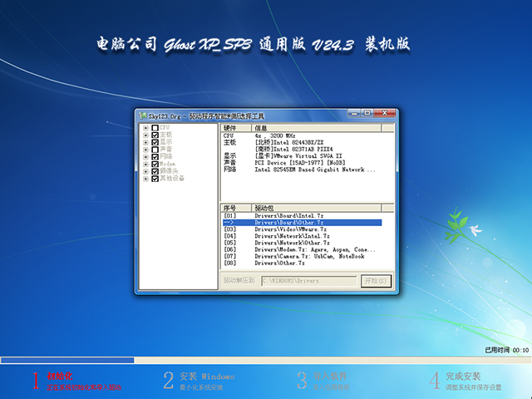
Task: Click the Sky123.Org title bar icon
Action: 142,115
